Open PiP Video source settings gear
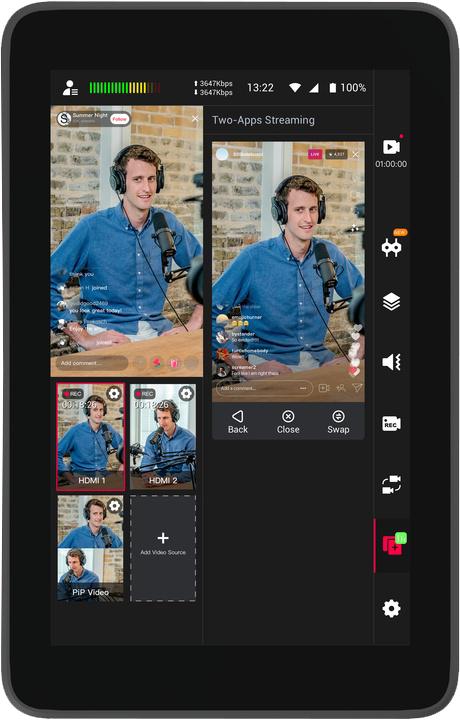The width and height of the screenshot is (460, 720). (114, 506)
